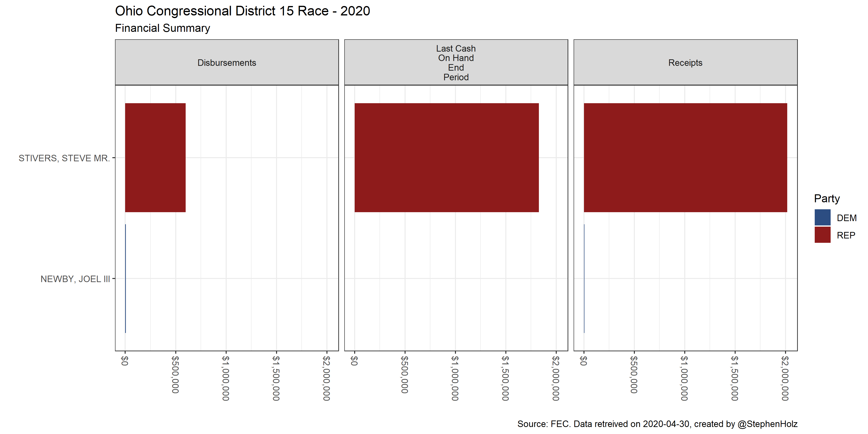Click $500,000 tick label under Disbursements
The width and height of the screenshot is (868, 434).
(x=175, y=374)
